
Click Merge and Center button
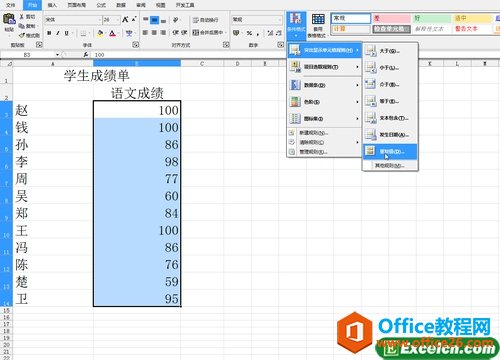point(209,33)
